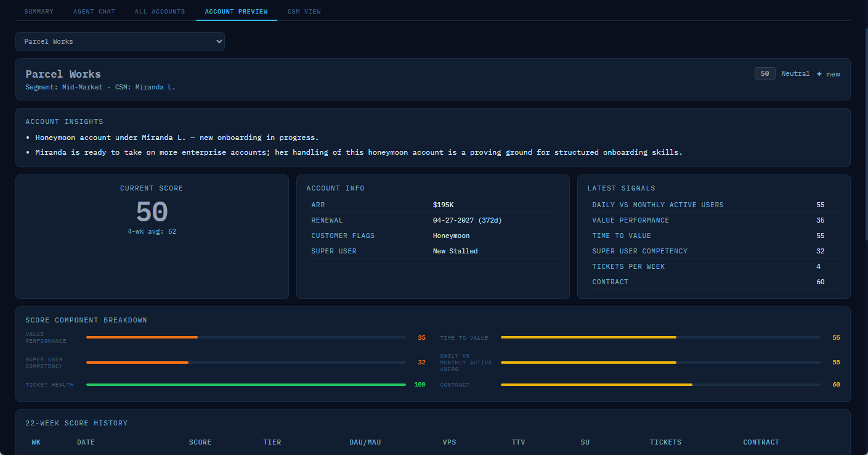Click the DAU/MAU column header
The width and height of the screenshot is (868, 455).
(x=365, y=443)
